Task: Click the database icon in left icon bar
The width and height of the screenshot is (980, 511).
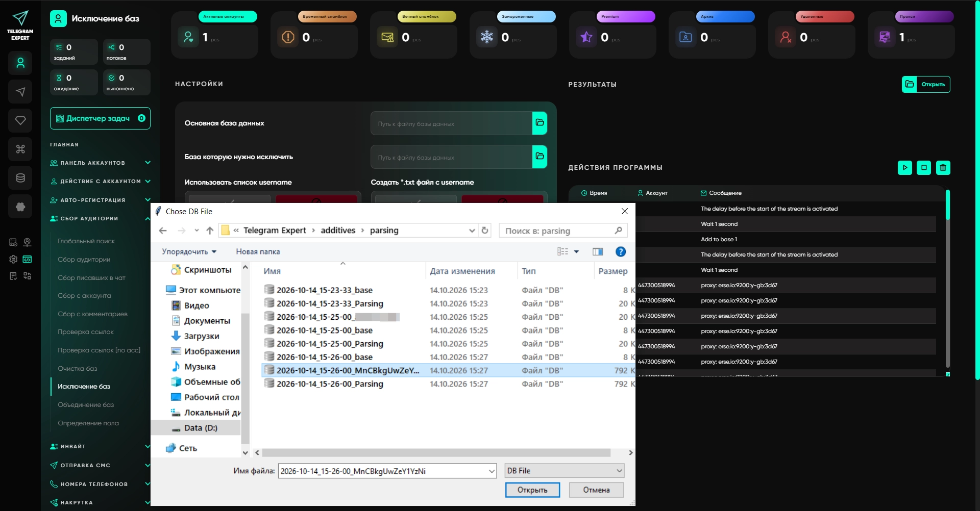Action: pyautogui.click(x=20, y=178)
